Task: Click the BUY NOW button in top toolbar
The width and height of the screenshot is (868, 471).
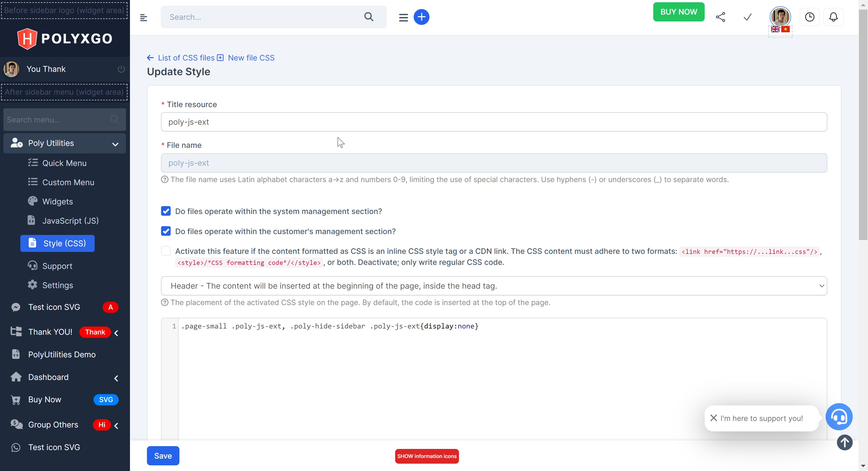Action: click(678, 11)
